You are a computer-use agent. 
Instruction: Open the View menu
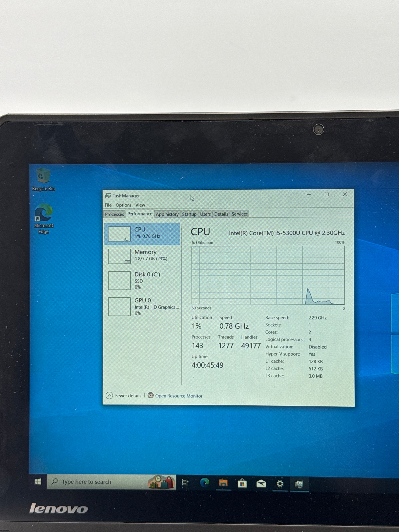(140, 205)
